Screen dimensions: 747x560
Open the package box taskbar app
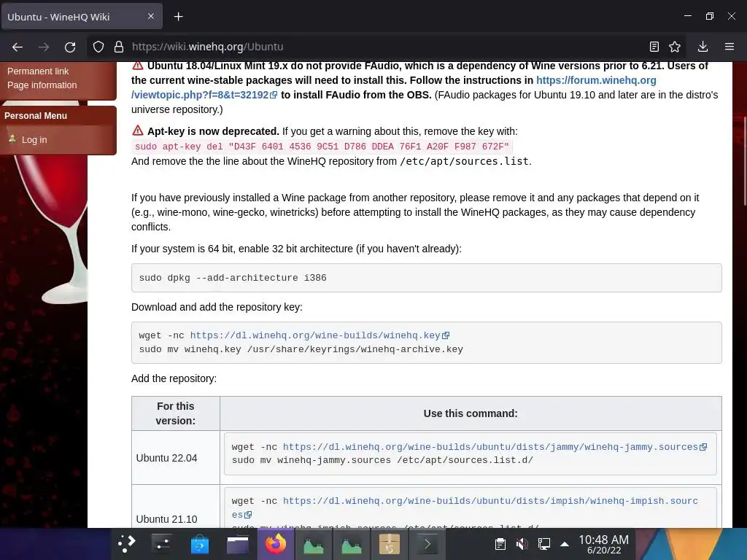[x=390, y=544]
